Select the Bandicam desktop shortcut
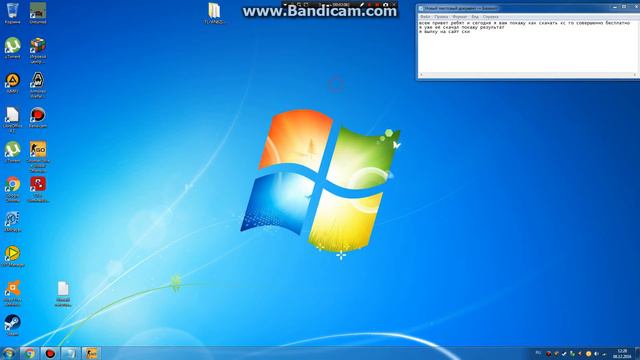640x360 pixels. click(x=38, y=118)
